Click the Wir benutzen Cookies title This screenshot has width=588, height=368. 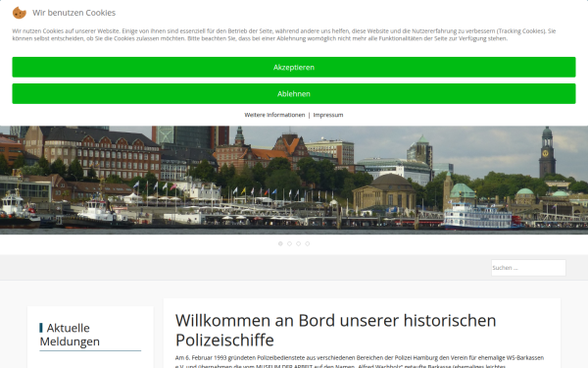(x=73, y=13)
